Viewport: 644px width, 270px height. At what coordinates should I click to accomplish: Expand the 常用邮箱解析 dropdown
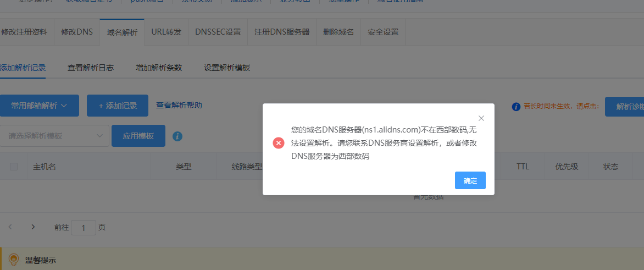point(39,106)
